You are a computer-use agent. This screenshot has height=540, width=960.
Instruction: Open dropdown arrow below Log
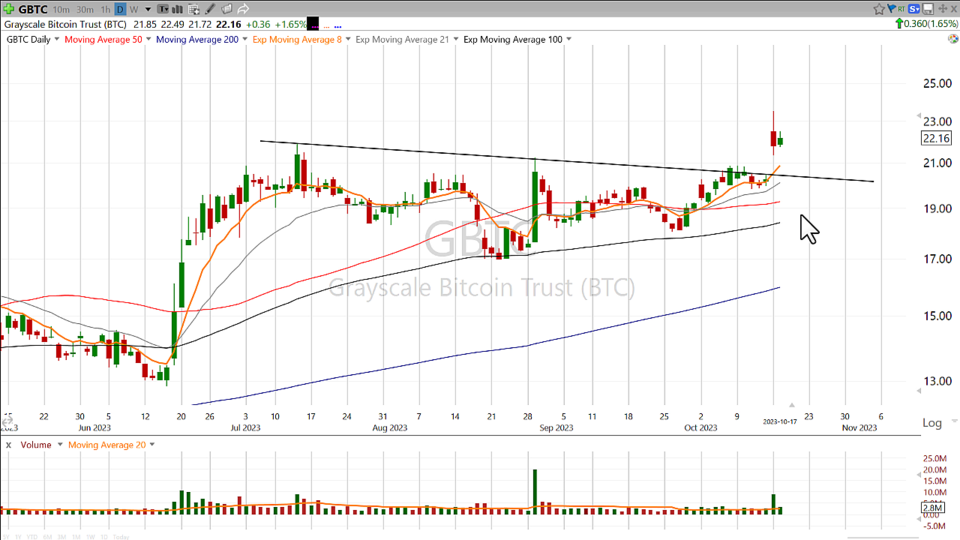954,421
